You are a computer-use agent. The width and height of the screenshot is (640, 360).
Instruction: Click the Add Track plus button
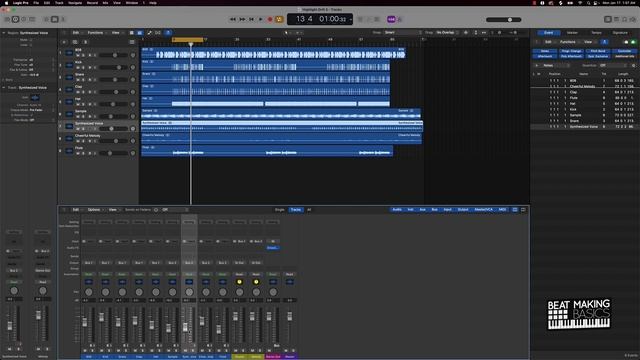pos(64,42)
